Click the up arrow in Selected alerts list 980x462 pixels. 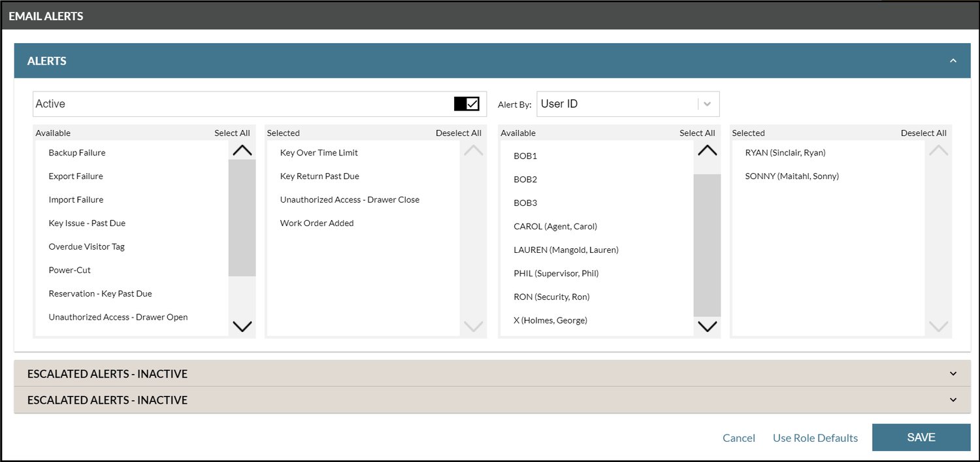(x=473, y=150)
